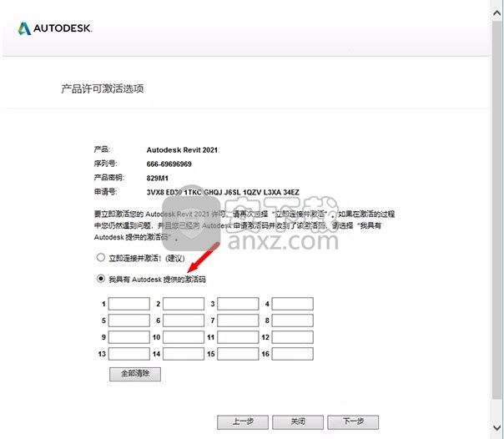Click the 产品许可激活选项 heading

point(103,88)
